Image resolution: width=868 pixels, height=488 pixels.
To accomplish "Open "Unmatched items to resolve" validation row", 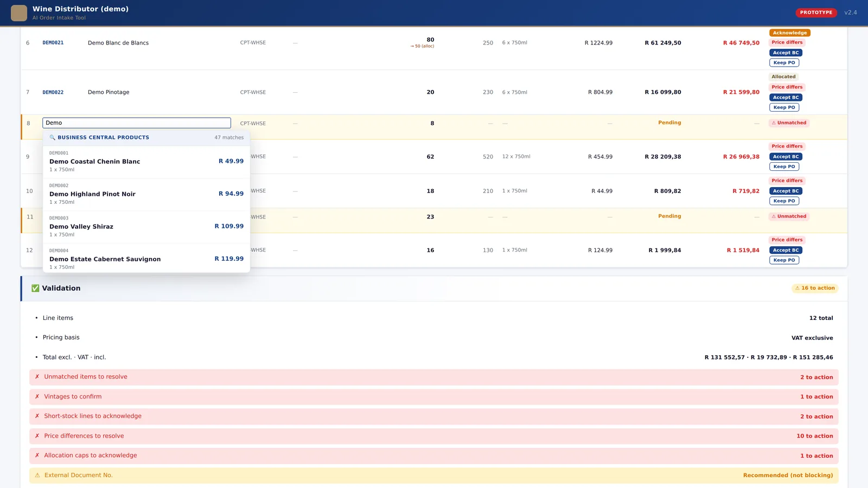I will tap(434, 377).
